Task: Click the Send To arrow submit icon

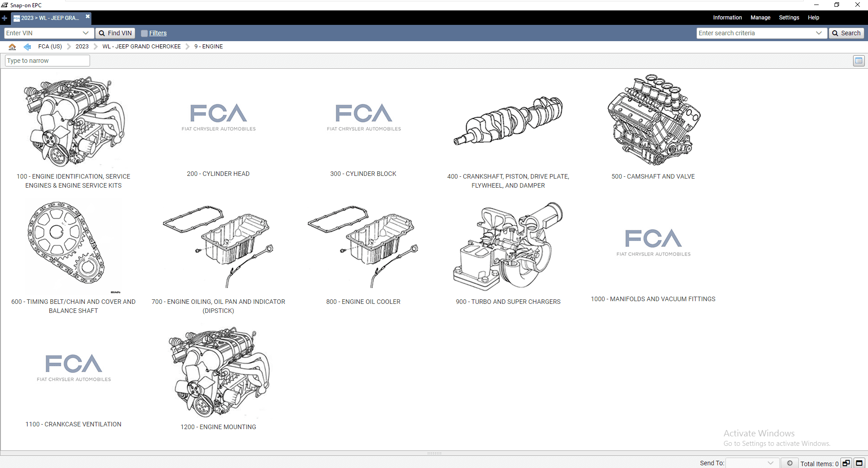Action: pos(789,463)
